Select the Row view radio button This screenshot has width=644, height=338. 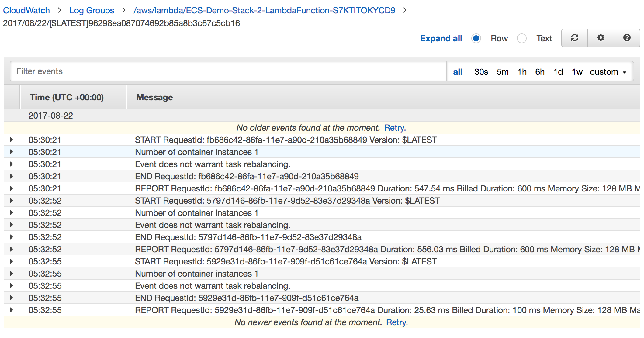click(x=476, y=39)
